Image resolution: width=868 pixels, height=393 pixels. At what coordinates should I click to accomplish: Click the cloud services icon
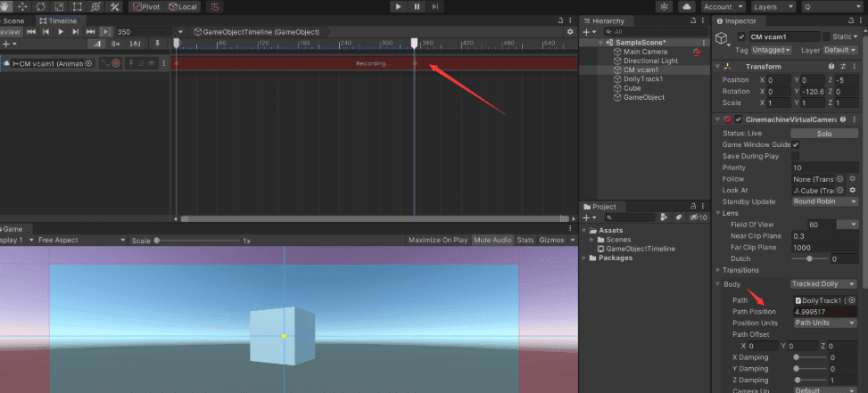(x=686, y=6)
